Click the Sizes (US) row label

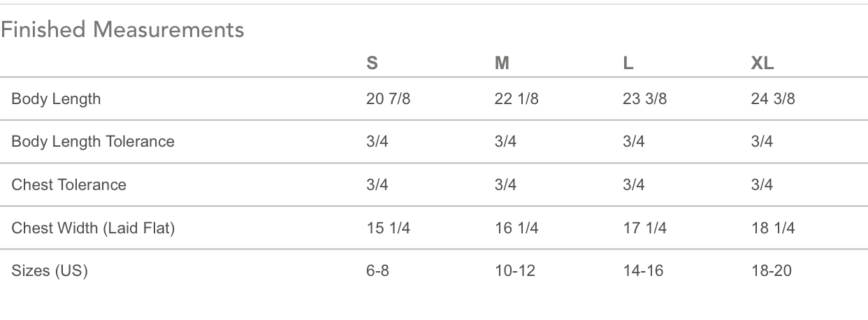50,270
